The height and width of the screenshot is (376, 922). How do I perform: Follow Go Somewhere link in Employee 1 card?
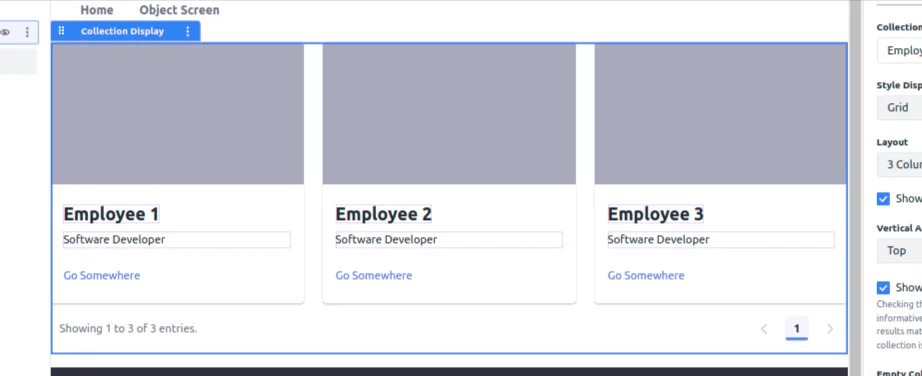pyautogui.click(x=102, y=275)
